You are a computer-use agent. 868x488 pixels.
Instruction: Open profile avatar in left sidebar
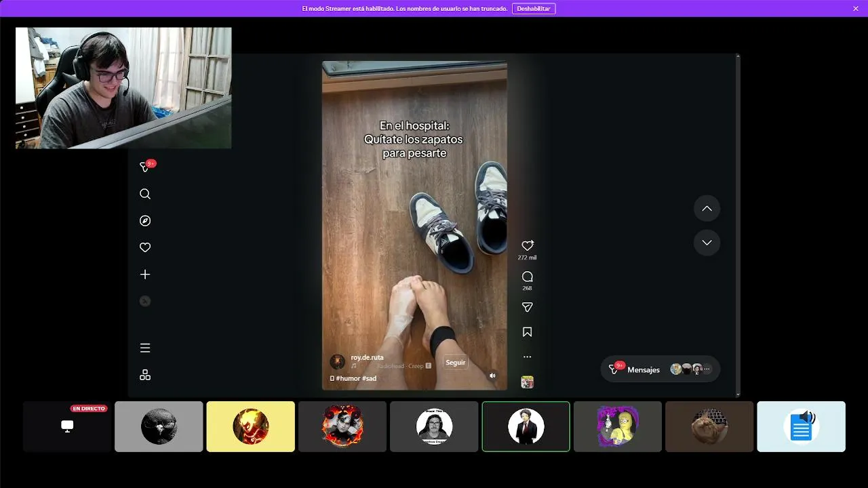click(145, 301)
